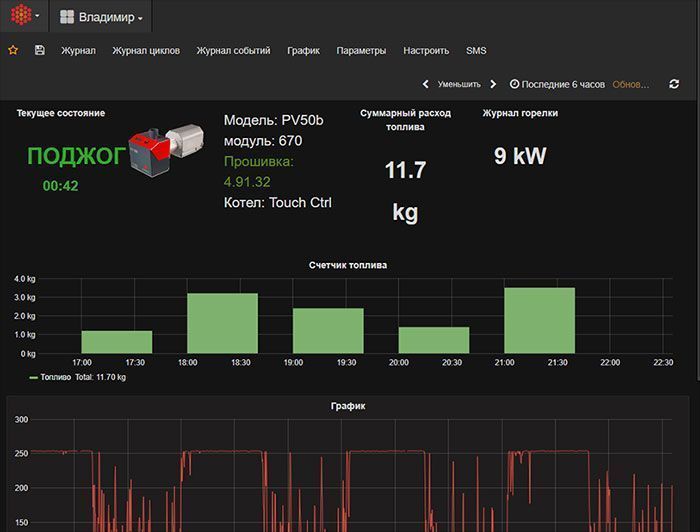Shift time range forward with right chevron
The width and height of the screenshot is (700, 532).
pyautogui.click(x=493, y=84)
